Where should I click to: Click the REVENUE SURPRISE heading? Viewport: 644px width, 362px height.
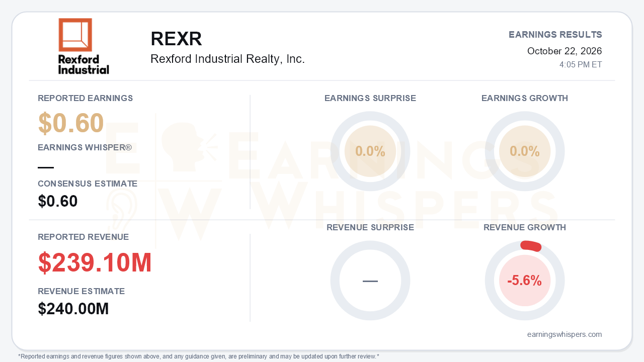370,227
